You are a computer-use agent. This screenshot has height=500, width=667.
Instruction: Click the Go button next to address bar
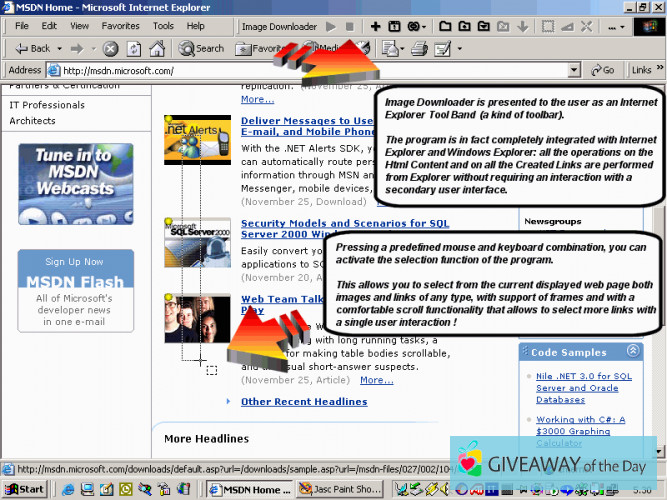pyautogui.click(x=602, y=70)
